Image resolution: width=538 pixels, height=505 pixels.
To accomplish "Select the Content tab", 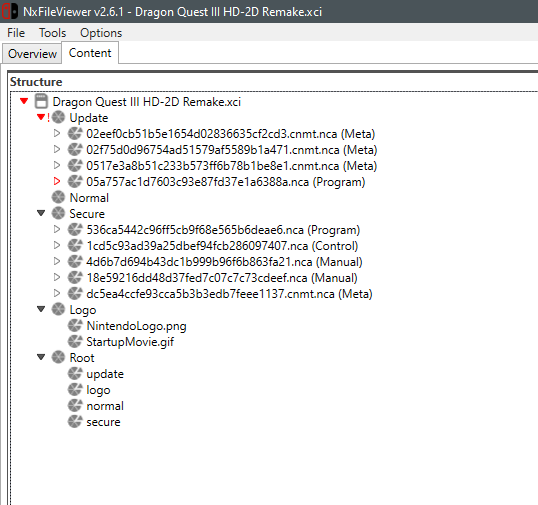I will (90, 53).
